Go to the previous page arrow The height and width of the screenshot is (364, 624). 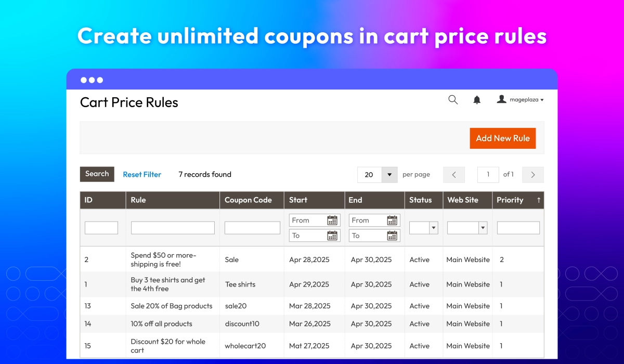click(x=454, y=175)
